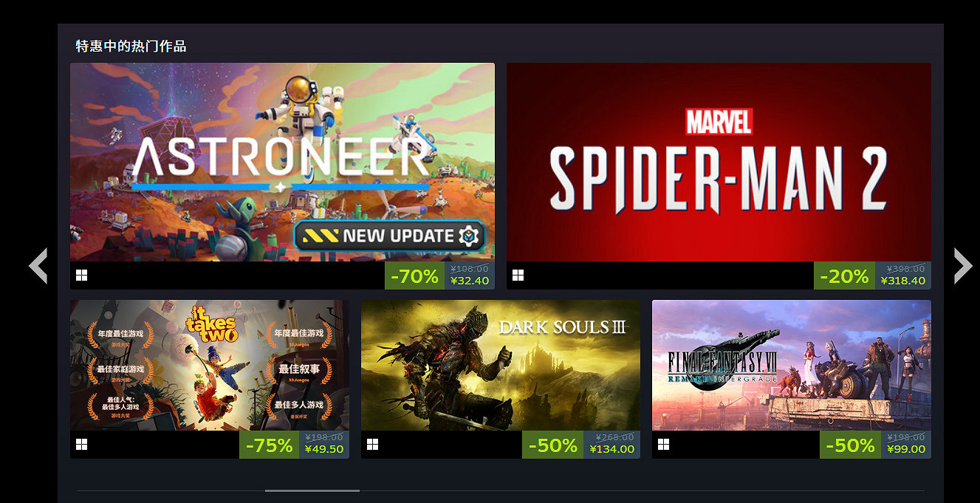Click the ¥134.00 price of Dark Souls III
The height and width of the screenshot is (503, 980).
click(x=612, y=449)
